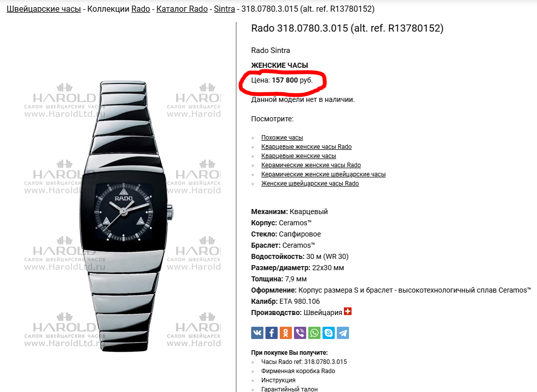Image resolution: width=537 pixels, height=392 pixels.
Task: Open Кварцевые женские часы Rado link
Action: 307,147
